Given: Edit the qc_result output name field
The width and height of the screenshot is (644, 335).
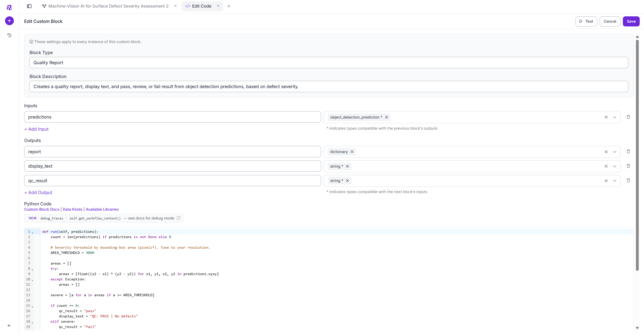Looking at the screenshot, I should pyautogui.click(x=173, y=181).
